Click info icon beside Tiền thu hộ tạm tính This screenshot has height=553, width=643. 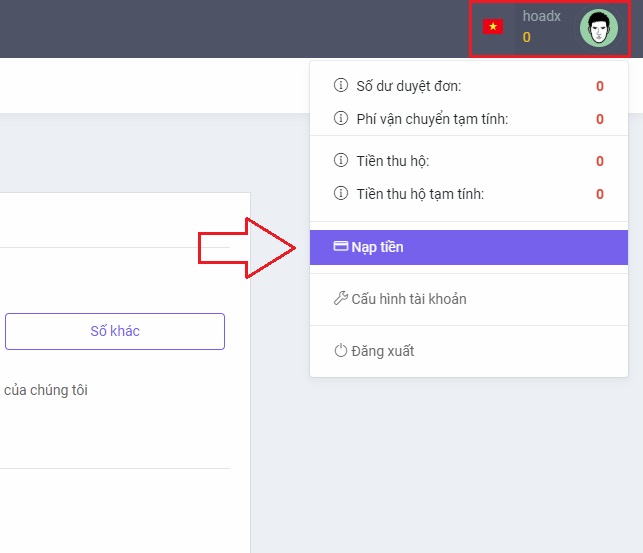pyautogui.click(x=341, y=194)
